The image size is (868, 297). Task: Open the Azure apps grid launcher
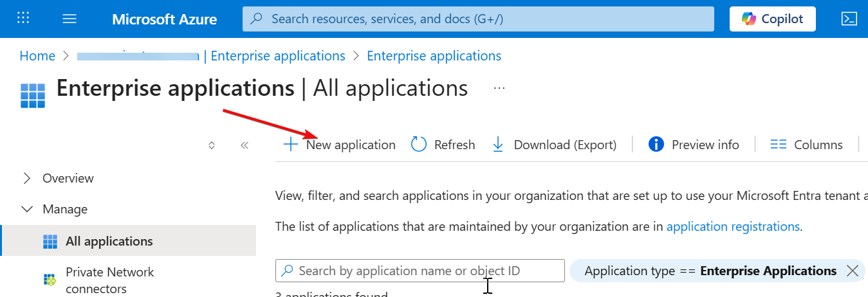[23, 18]
